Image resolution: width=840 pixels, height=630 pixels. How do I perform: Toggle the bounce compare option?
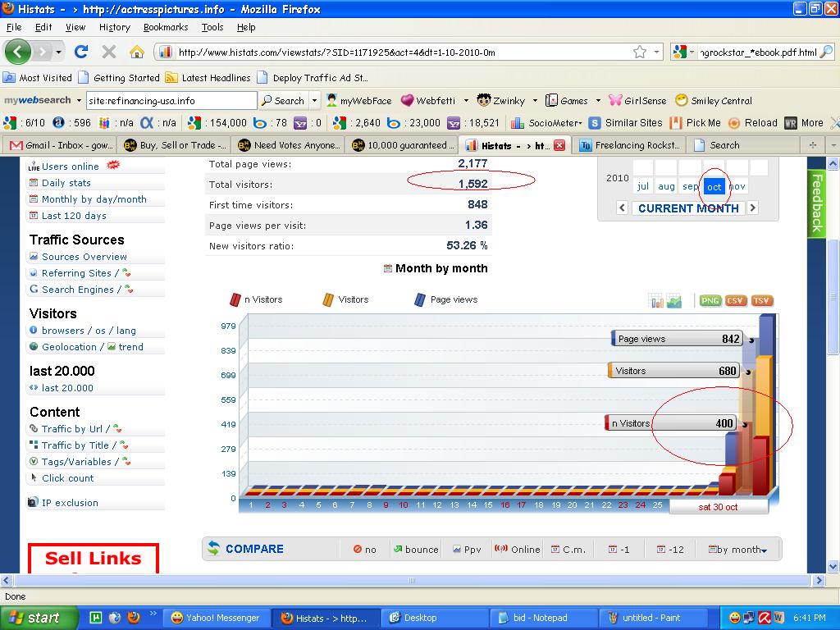[x=416, y=549]
